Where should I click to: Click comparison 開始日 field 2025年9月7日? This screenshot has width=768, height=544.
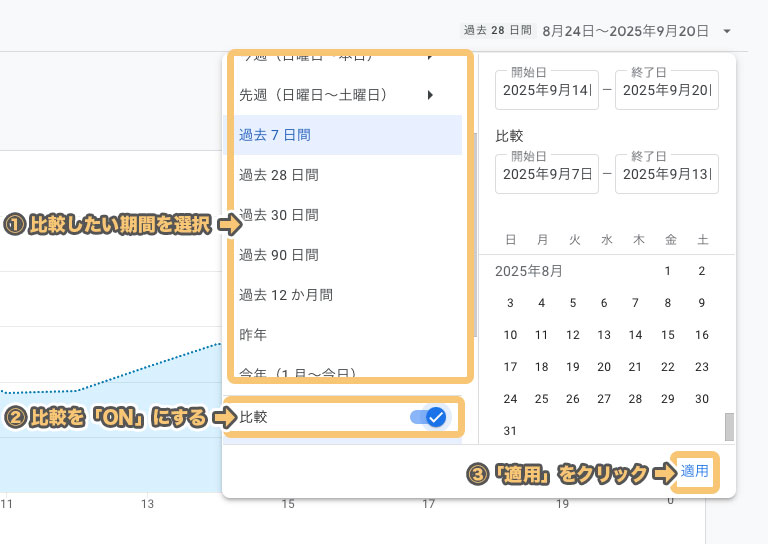point(547,174)
